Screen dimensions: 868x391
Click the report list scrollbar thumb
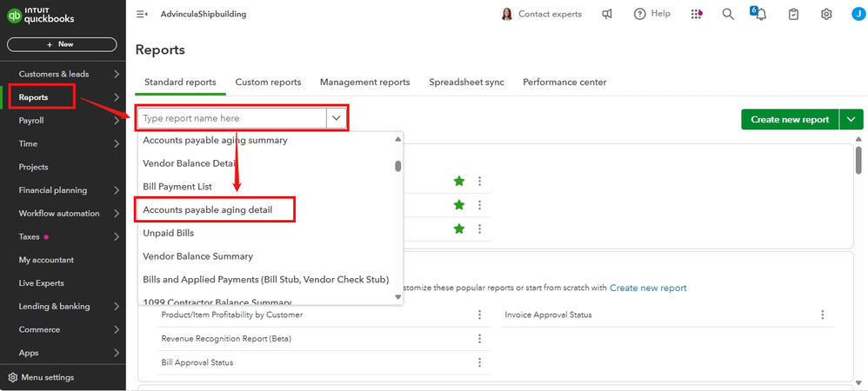398,166
